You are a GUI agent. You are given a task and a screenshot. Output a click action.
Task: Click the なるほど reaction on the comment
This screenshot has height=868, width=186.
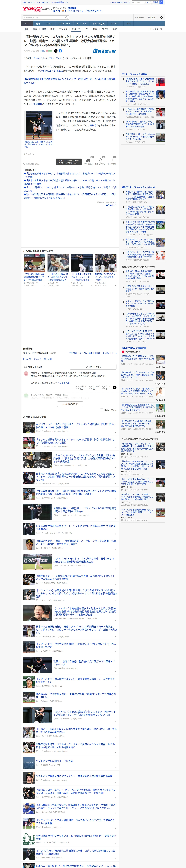pyautogui.click(x=94, y=388)
